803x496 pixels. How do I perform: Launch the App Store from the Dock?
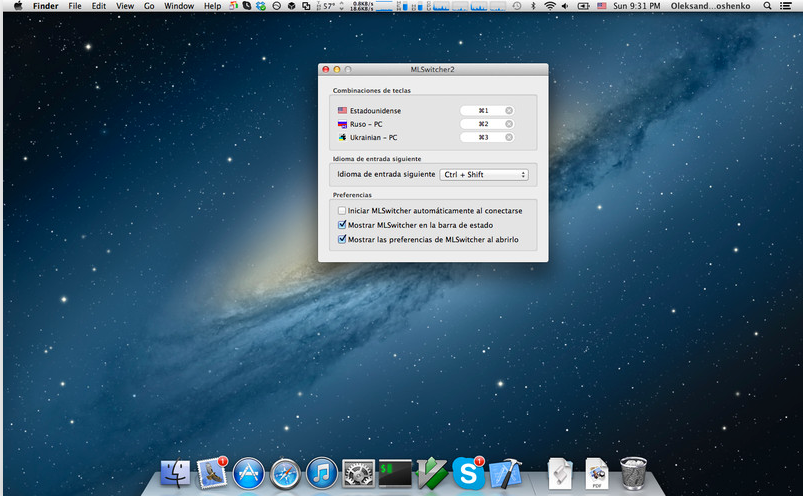(x=248, y=473)
